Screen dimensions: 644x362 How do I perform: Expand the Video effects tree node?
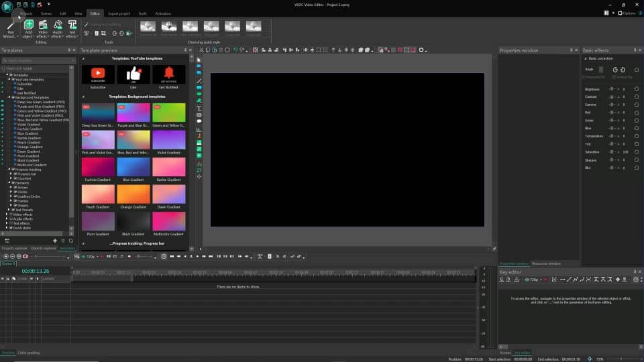click(x=7, y=215)
